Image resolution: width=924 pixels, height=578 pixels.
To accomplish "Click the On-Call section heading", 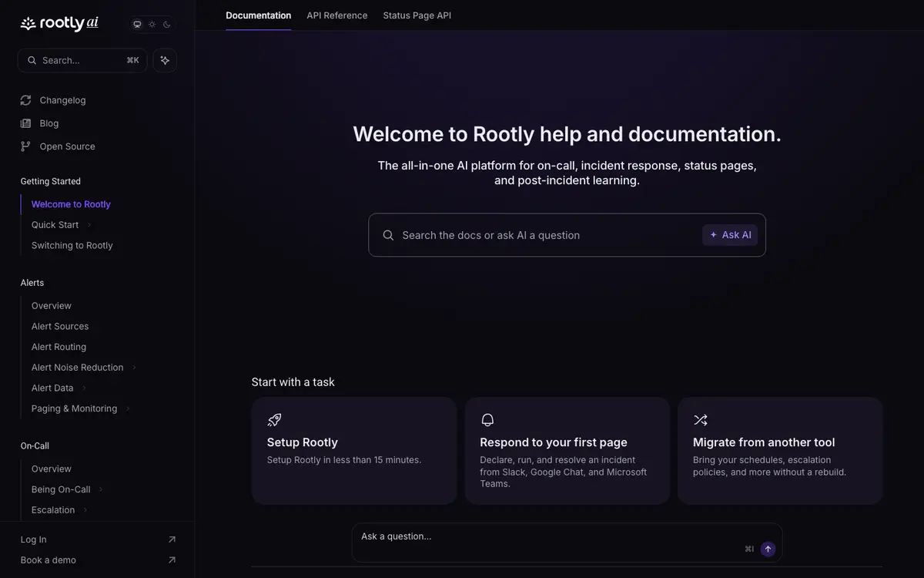I will [35, 445].
